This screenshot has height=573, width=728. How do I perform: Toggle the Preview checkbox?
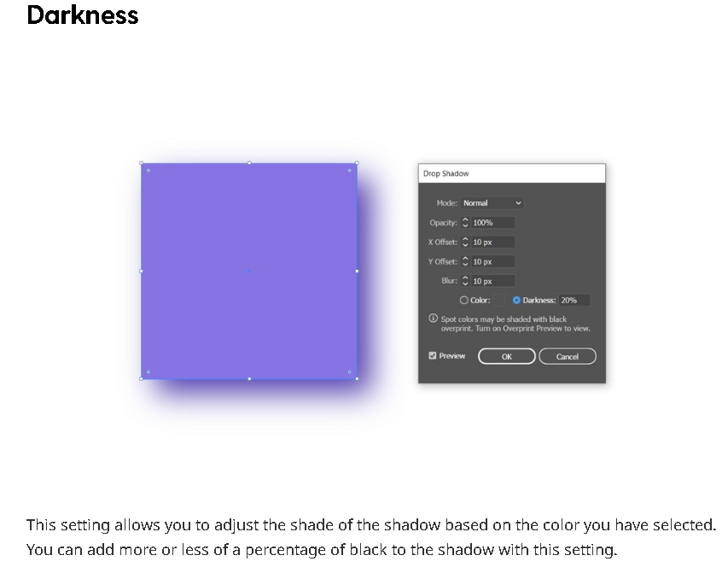pyautogui.click(x=433, y=356)
